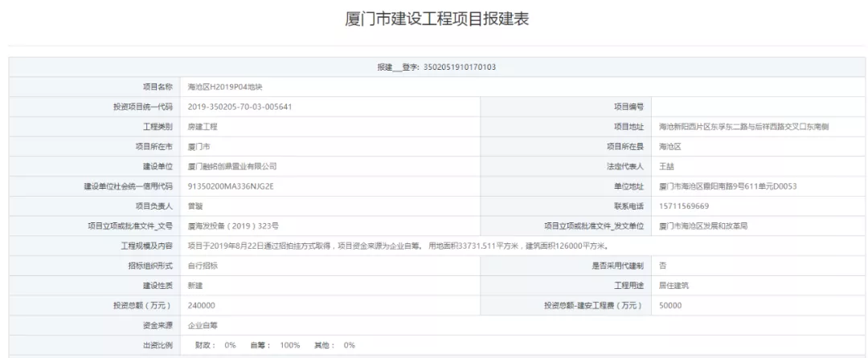Image resolution: width=868 pixels, height=358 pixels.
Task: Click the 投资项目统一代码 label
Action: [143, 108]
